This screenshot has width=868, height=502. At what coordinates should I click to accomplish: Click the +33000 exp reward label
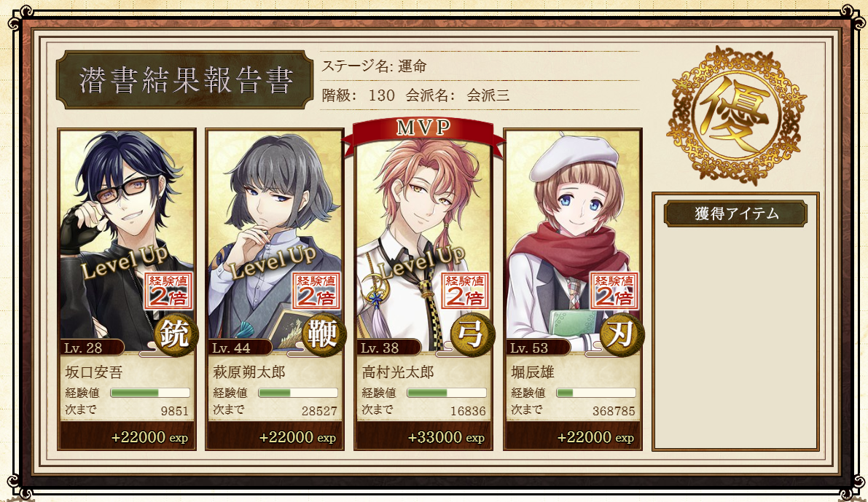[x=446, y=437]
